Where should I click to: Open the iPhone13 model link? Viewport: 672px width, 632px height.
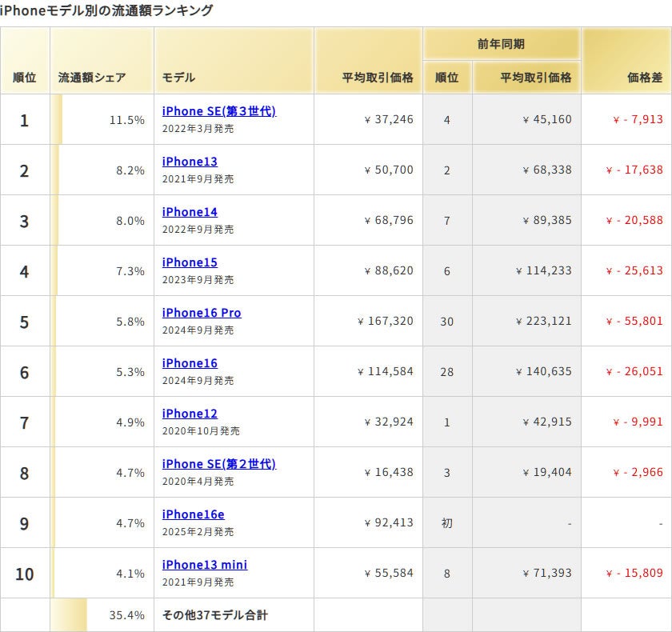click(x=190, y=162)
